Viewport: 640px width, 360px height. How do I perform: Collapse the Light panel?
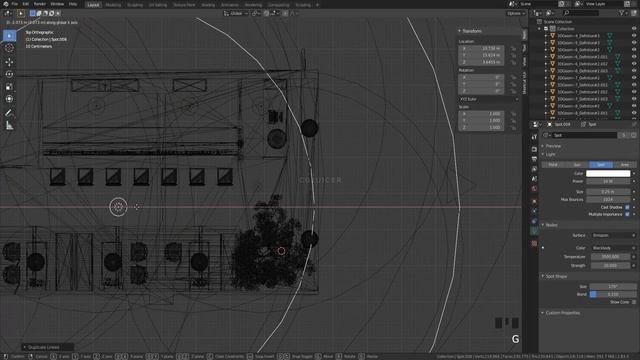pos(543,154)
